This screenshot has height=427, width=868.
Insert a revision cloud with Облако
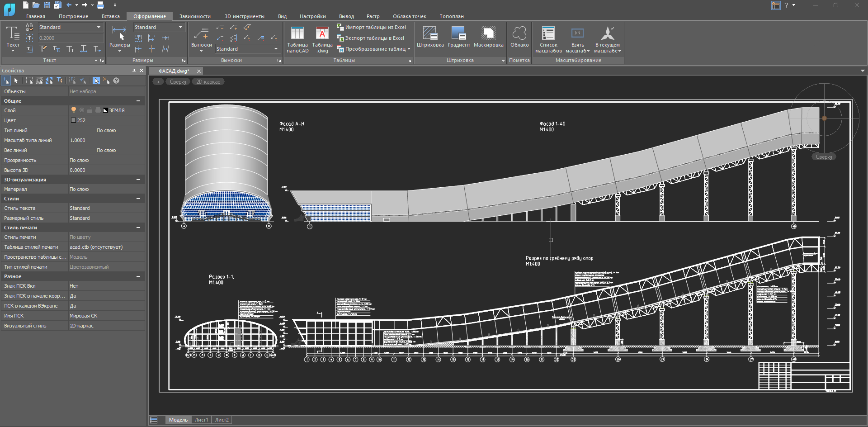click(x=519, y=34)
